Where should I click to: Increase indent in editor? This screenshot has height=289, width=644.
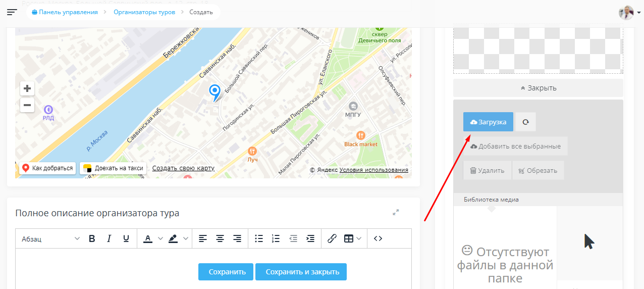310,239
